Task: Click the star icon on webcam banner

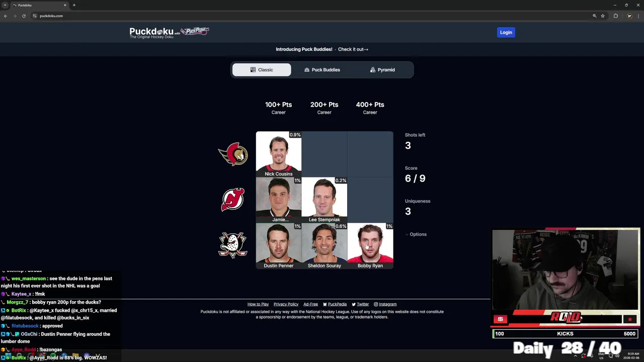Action: [x=630, y=319]
